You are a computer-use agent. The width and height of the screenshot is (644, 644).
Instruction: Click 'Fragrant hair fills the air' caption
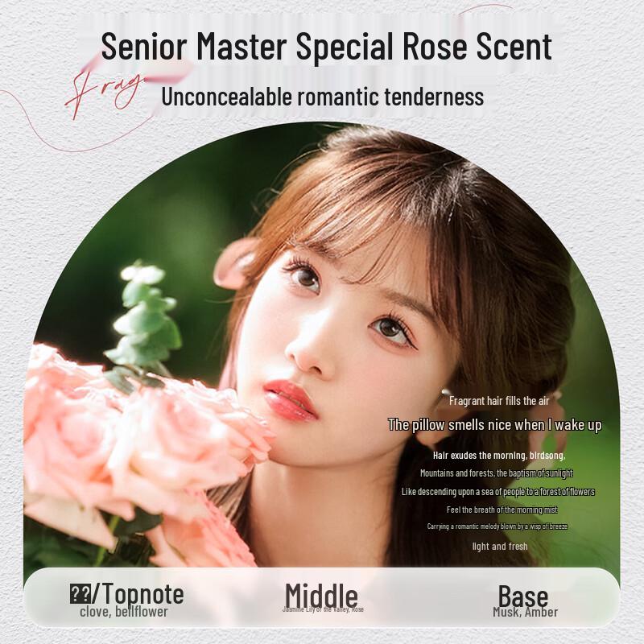(x=499, y=401)
